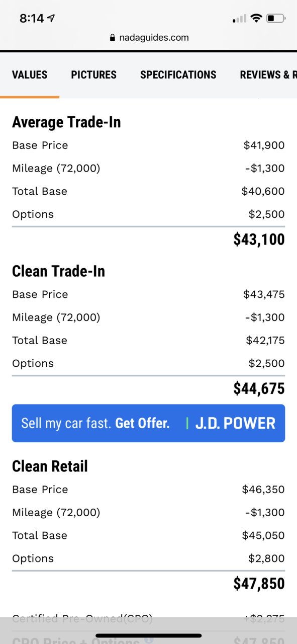
Task: Tap the Wi-Fi status icon
Action: [x=256, y=19]
